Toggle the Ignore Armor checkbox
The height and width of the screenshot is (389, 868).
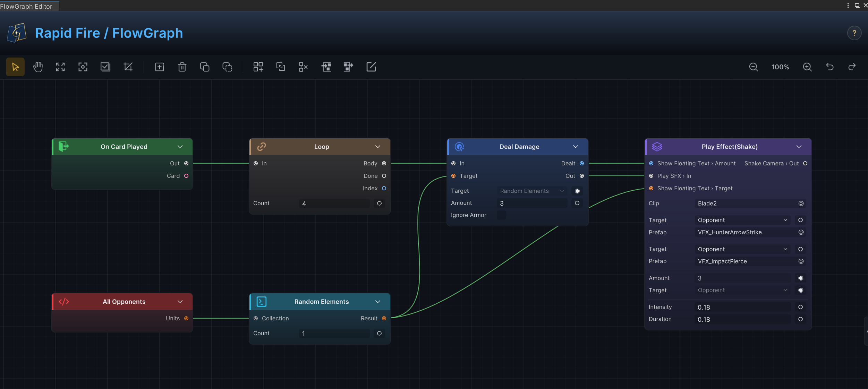501,215
